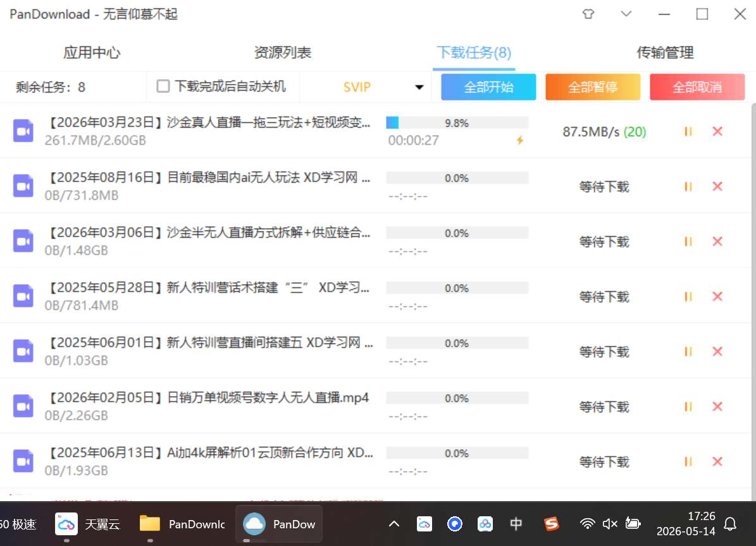The width and height of the screenshot is (756, 546).
Task: Open the 传输管理 tab
Action: click(x=665, y=52)
